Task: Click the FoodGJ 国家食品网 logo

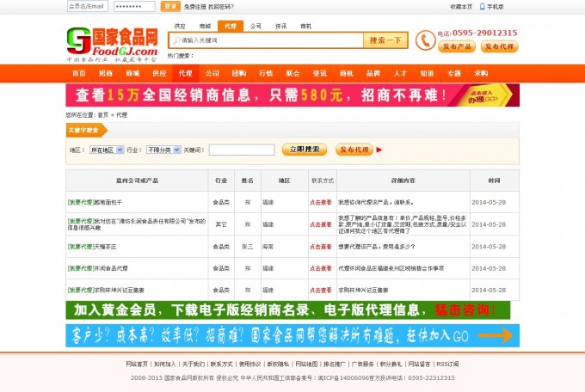Action: (x=113, y=45)
